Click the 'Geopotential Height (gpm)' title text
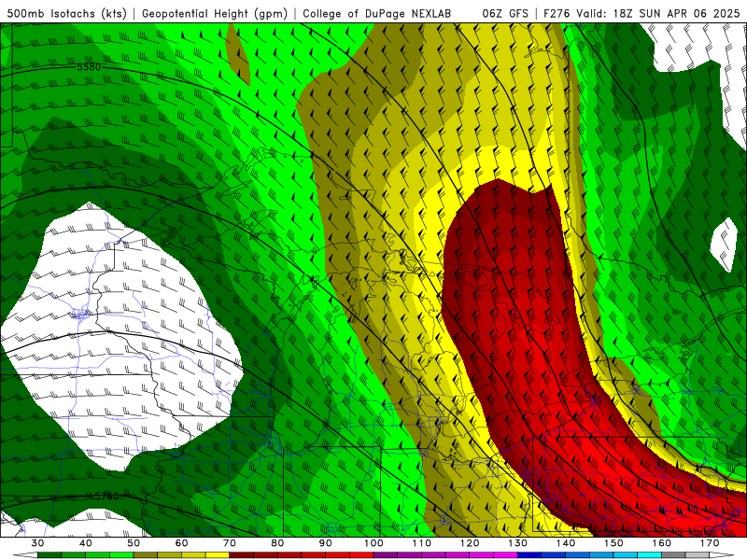 [215, 13]
